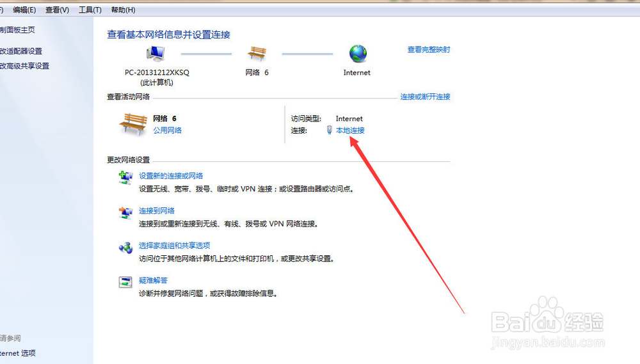640x364 pixels.
Task: Click this computer icon PC-20131212XKSQ
Action: [x=156, y=54]
